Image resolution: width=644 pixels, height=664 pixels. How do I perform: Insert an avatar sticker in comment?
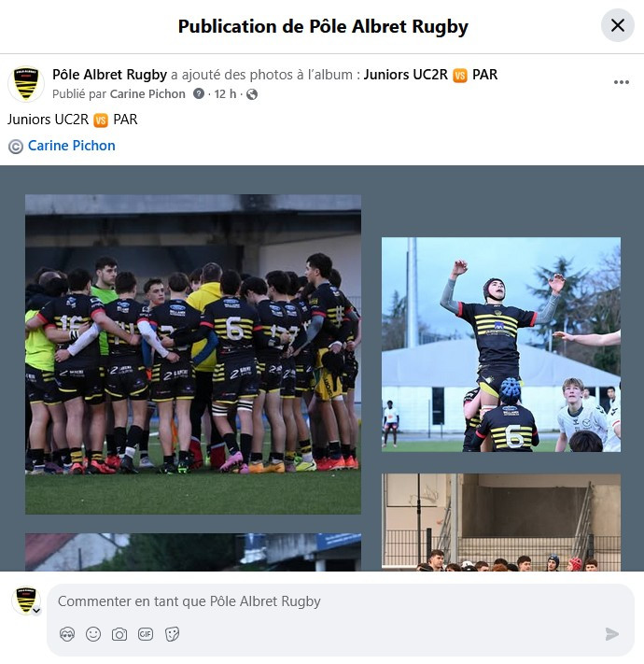pyautogui.click(x=67, y=634)
